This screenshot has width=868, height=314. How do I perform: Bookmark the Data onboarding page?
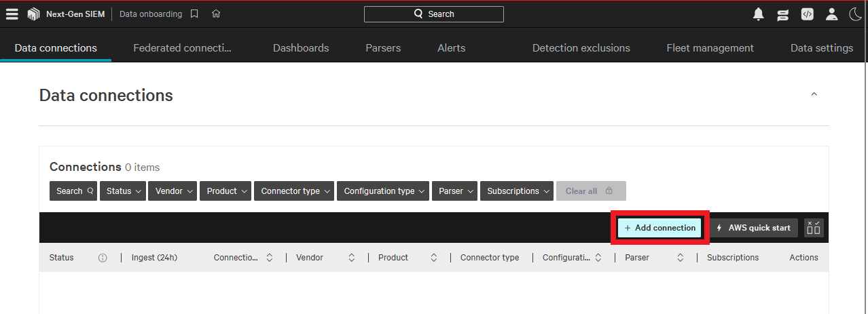194,14
